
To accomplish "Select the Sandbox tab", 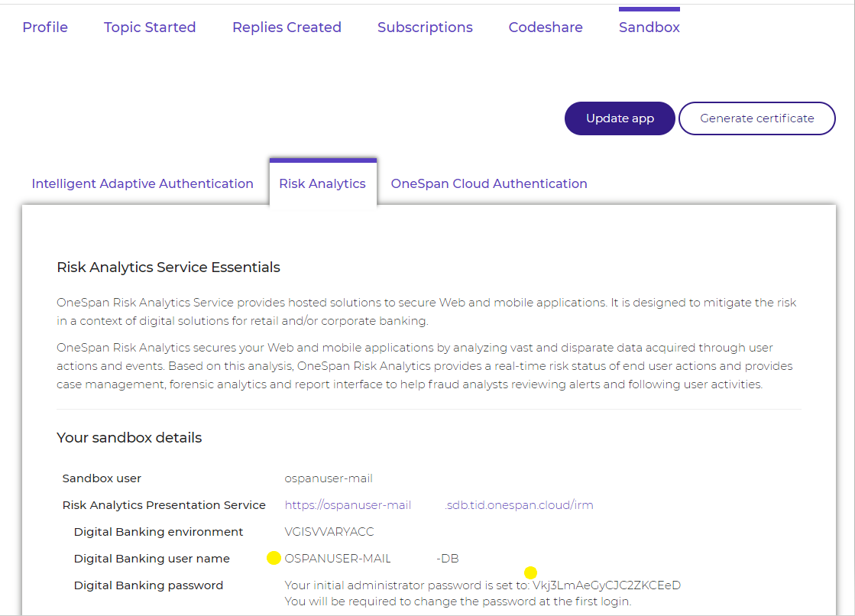I will point(649,28).
